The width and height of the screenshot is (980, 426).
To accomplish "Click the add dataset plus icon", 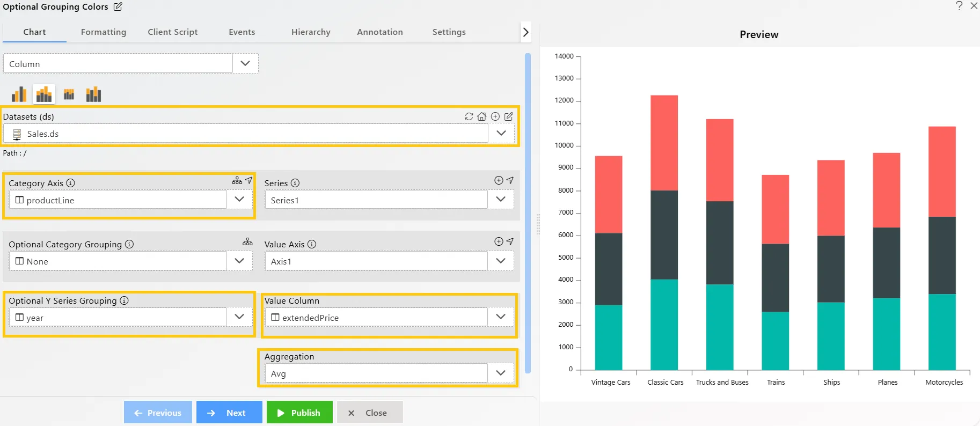I will (x=495, y=116).
